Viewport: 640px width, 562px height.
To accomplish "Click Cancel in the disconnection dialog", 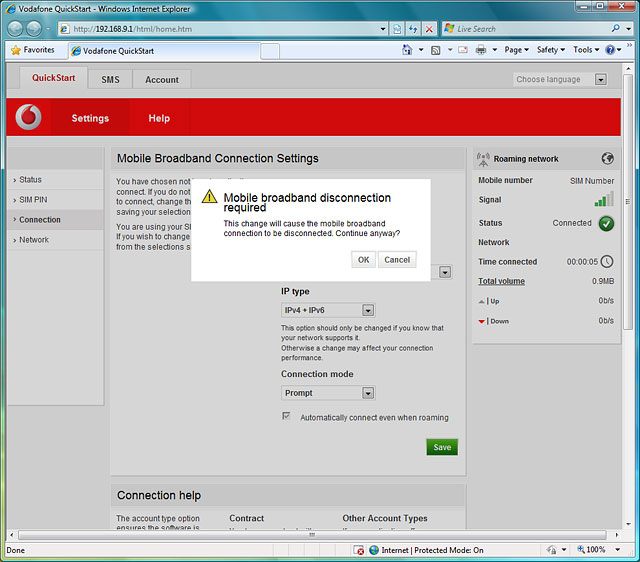I will (x=397, y=260).
